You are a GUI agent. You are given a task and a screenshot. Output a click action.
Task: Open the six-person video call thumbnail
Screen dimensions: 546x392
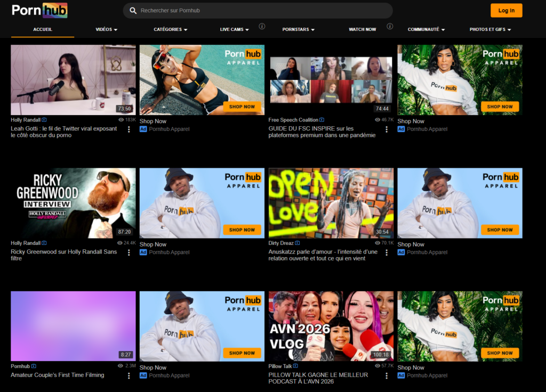click(x=331, y=80)
